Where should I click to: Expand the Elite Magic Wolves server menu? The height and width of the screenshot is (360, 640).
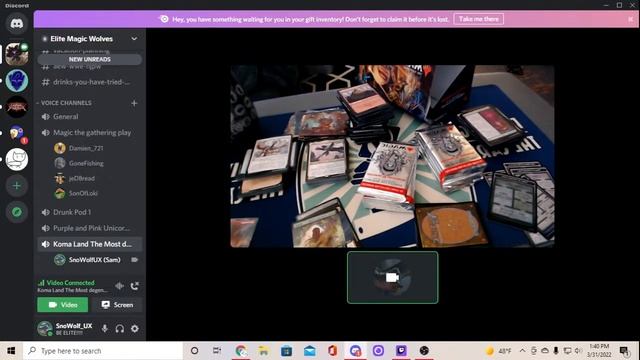point(134,39)
